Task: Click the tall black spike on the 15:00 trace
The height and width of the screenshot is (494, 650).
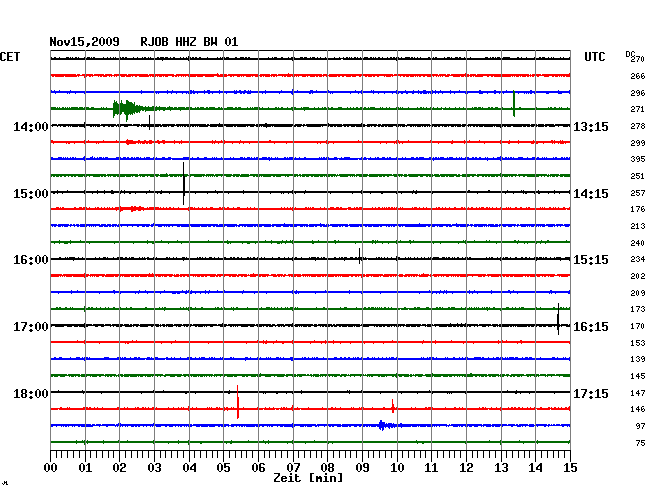Action: [184, 184]
